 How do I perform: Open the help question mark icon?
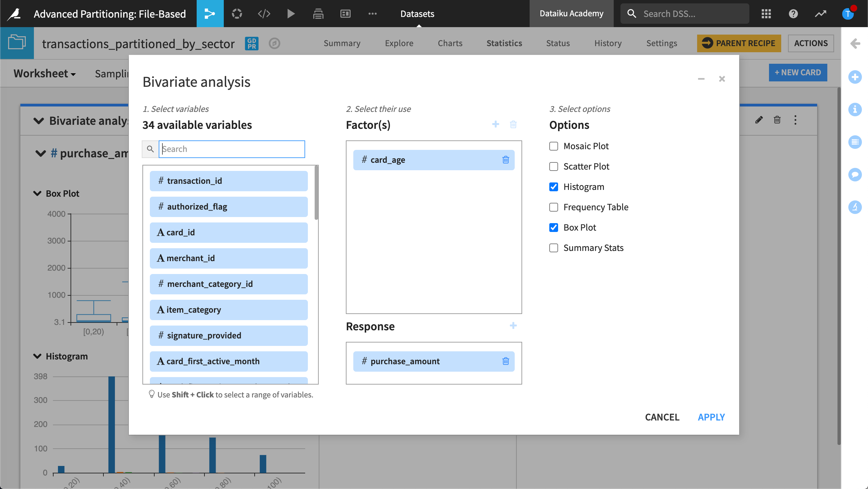click(x=793, y=14)
